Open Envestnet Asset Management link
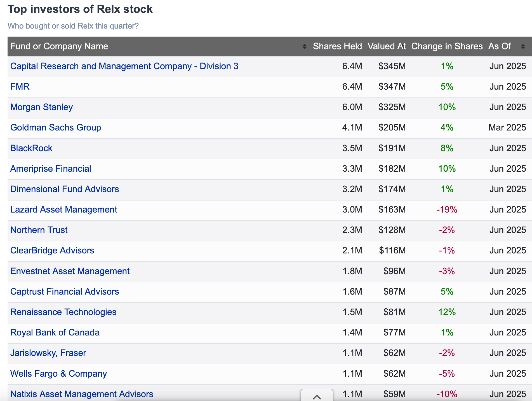The image size is (532, 401). pos(70,271)
